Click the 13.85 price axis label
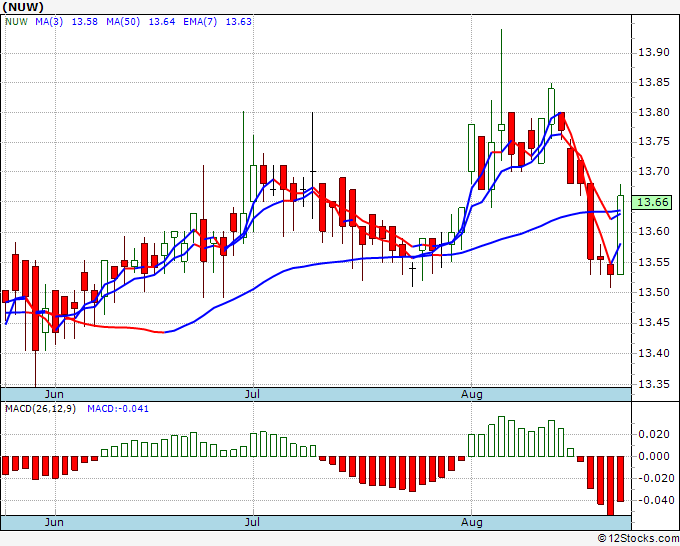 (x=654, y=82)
